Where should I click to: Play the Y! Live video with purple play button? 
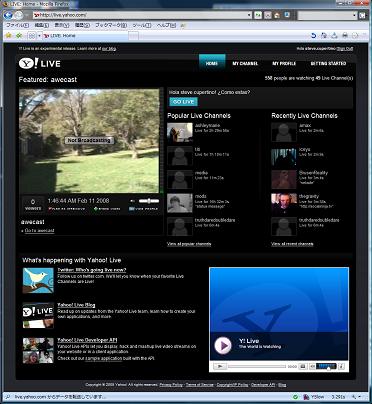tap(223, 345)
